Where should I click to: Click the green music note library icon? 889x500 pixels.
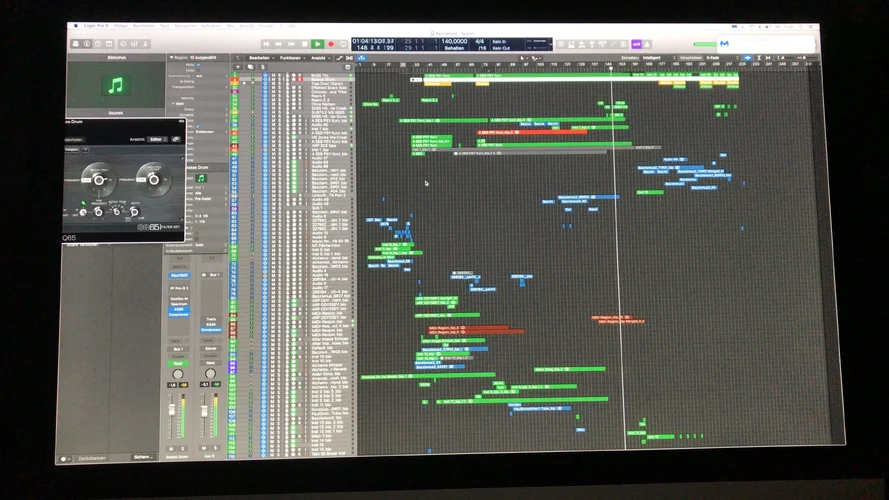(x=116, y=86)
